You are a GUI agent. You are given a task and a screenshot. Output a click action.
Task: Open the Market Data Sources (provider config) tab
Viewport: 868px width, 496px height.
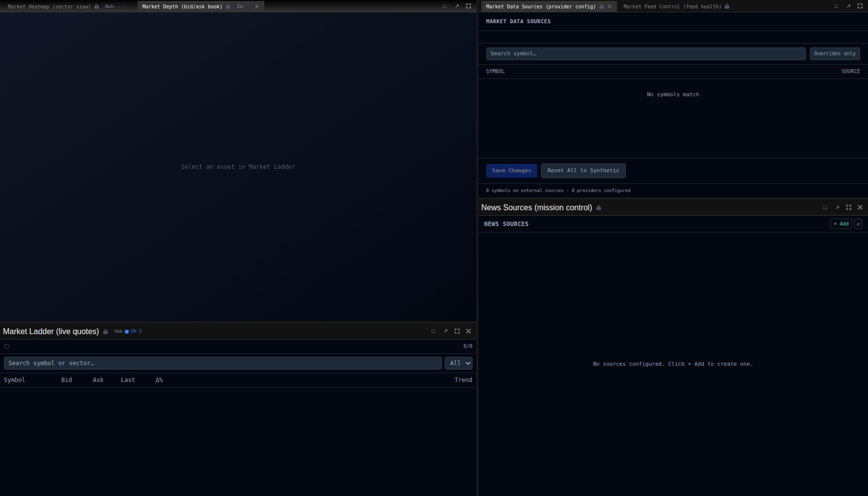(x=541, y=6)
